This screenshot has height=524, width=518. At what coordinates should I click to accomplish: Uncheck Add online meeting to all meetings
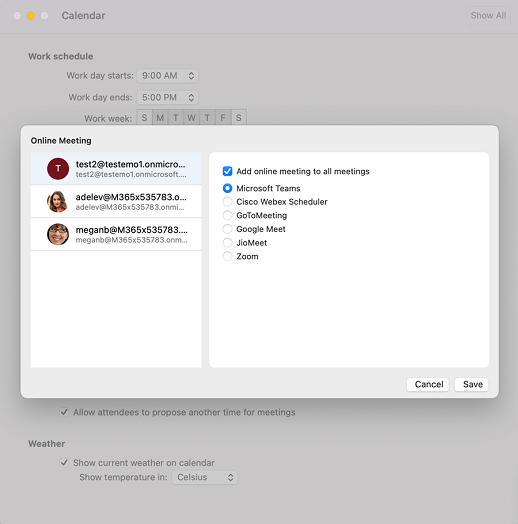click(x=227, y=171)
